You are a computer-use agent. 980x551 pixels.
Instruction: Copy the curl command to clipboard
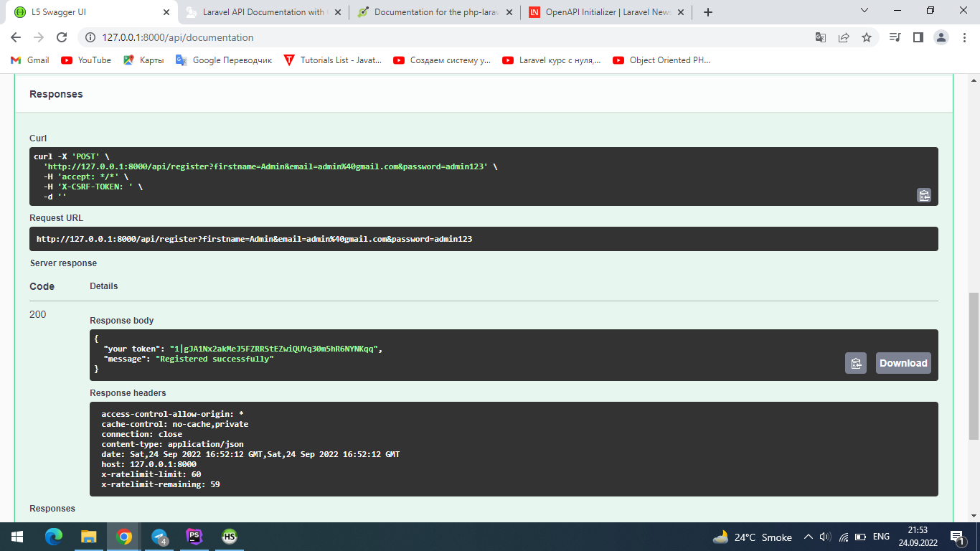[924, 195]
